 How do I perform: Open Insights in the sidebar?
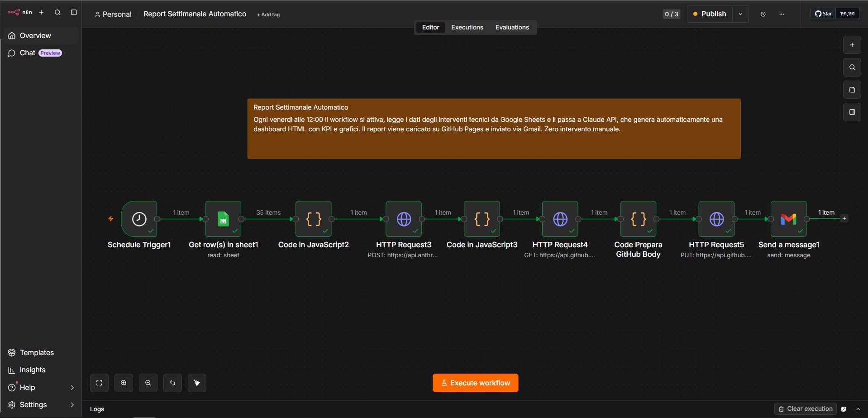pyautogui.click(x=41, y=370)
